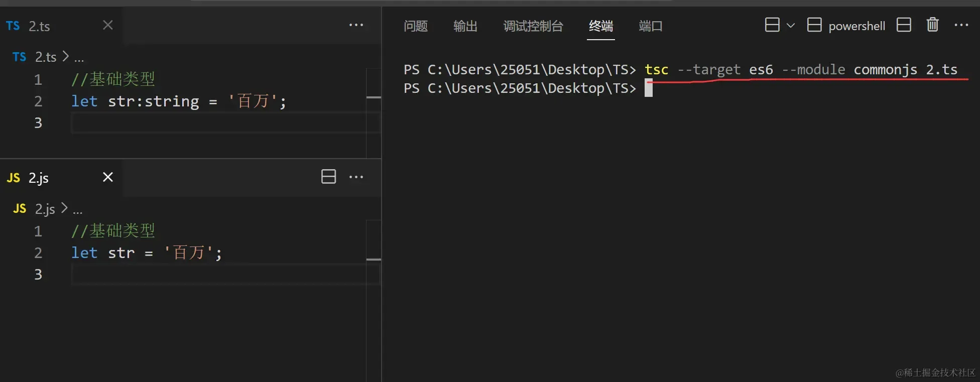Open terminal panel more actions menu
980x382 pixels.
pyautogui.click(x=961, y=25)
